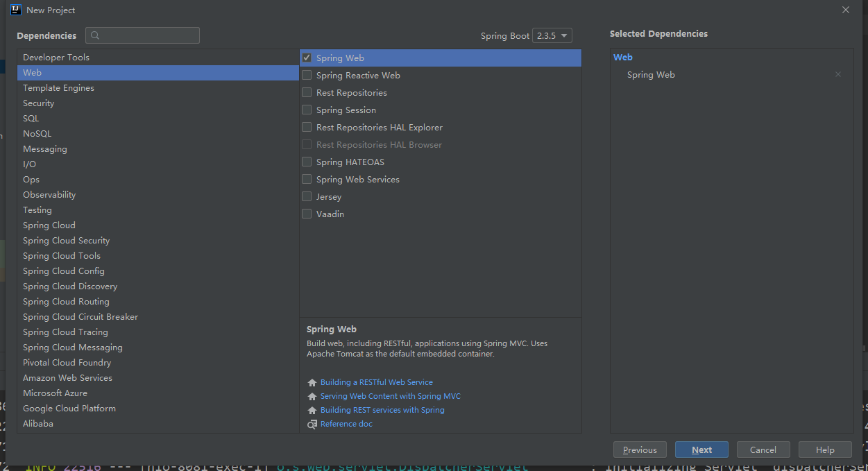Select Microsoft Azure category
This screenshot has height=471, width=868.
click(x=158, y=393)
